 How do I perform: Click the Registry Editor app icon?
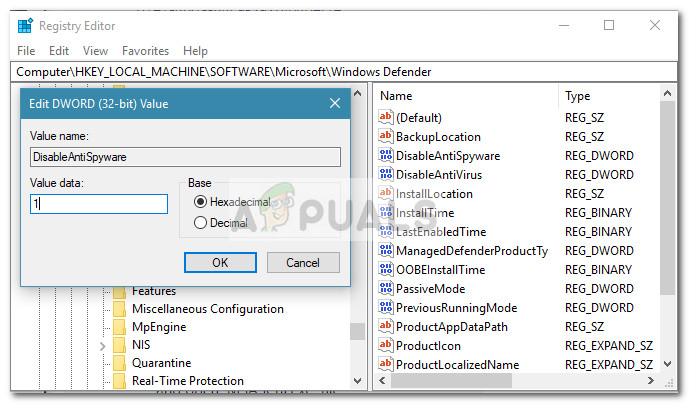click(x=25, y=26)
